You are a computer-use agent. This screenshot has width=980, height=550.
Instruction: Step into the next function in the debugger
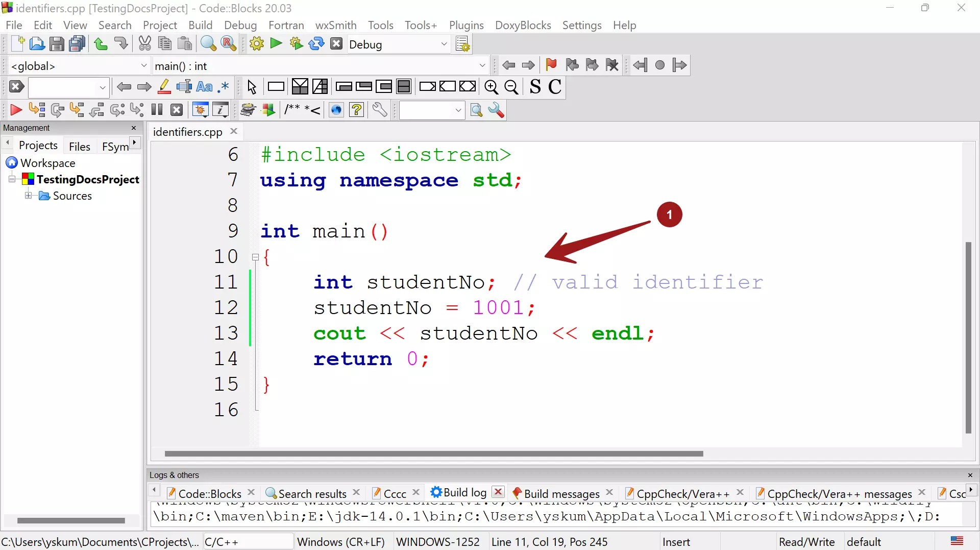77,110
